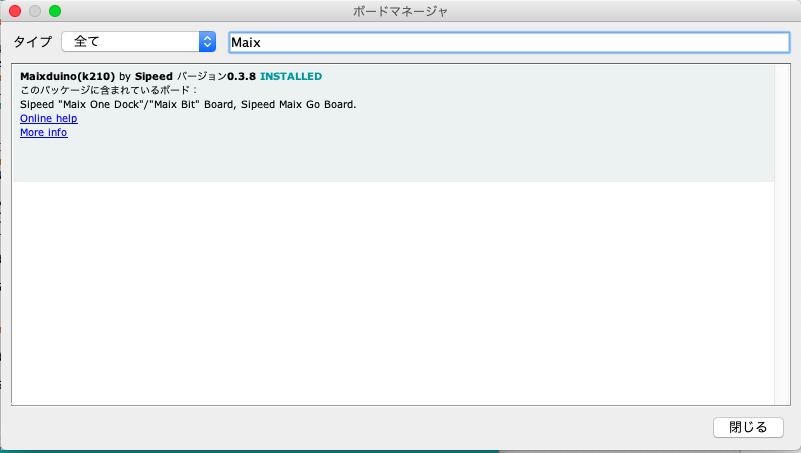Viewport: 801px width, 453px height.
Task: Open the タイプ dropdown showing 全て
Action: click(x=130, y=42)
